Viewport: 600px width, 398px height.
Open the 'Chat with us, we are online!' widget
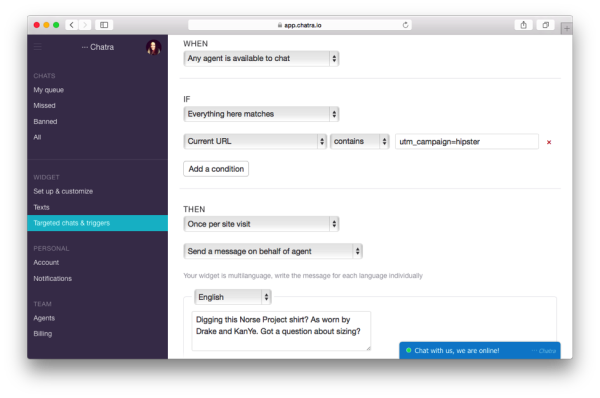coord(480,350)
